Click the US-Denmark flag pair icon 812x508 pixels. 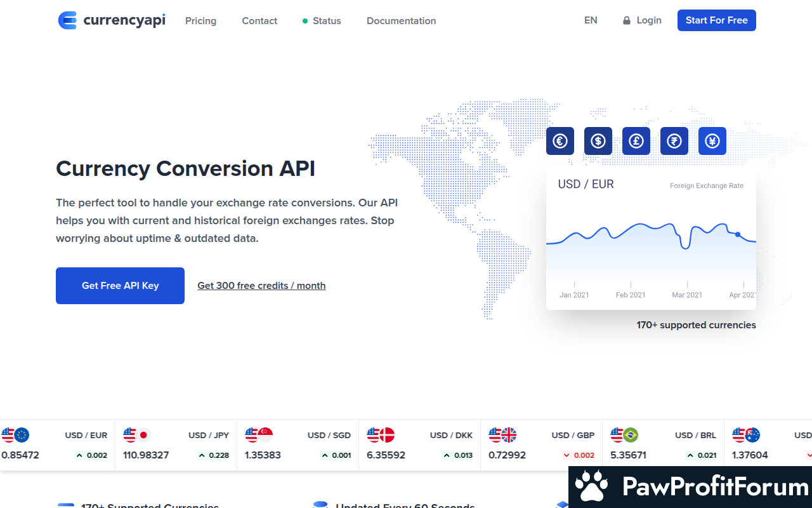click(x=381, y=435)
